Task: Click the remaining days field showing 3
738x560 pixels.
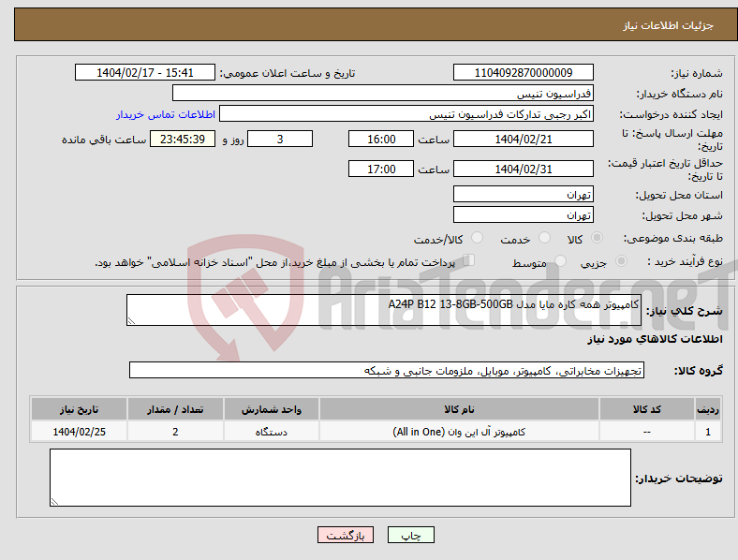Action: click(x=280, y=140)
